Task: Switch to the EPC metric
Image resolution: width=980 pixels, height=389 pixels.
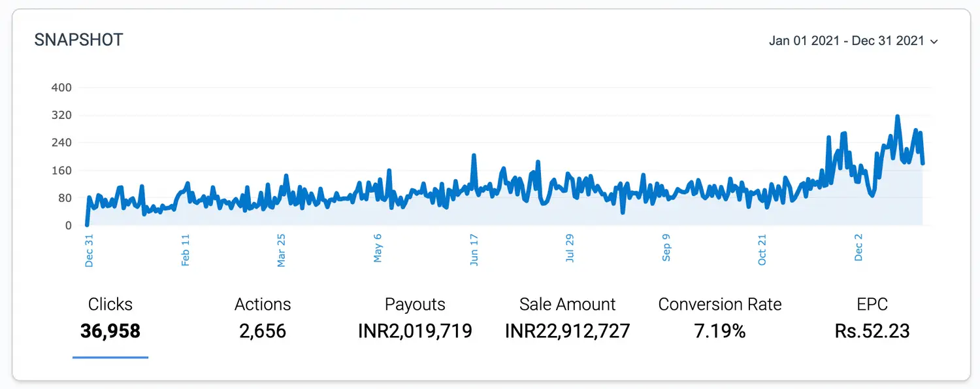Action: (x=872, y=318)
